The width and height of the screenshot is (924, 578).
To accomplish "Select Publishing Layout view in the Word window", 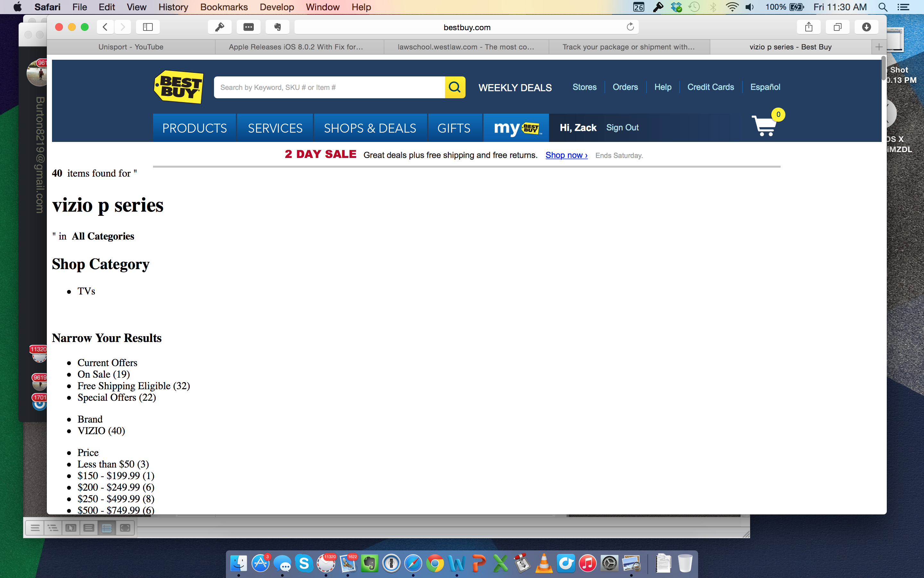I will tap(71, 528).
